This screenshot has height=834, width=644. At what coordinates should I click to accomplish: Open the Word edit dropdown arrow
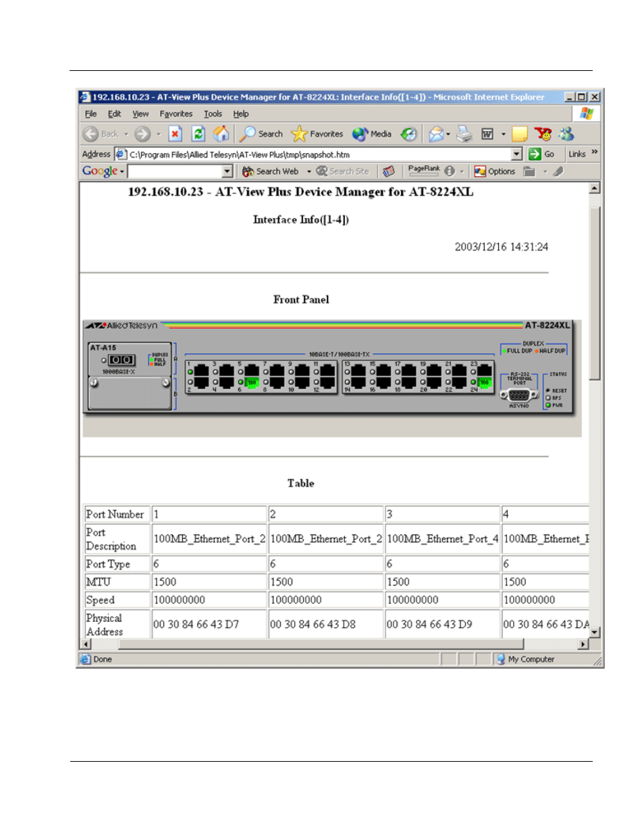pyautogui.click(x=504, y=134)
